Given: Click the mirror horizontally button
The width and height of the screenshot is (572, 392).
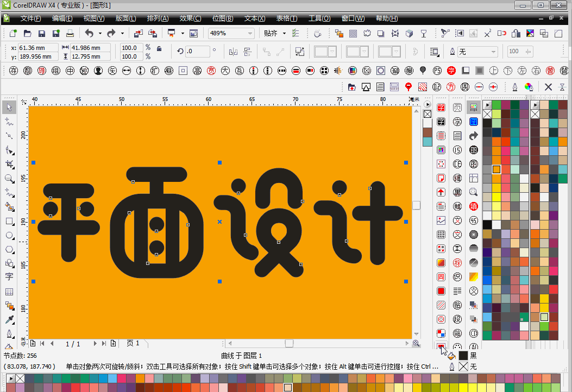Looking at the screenshot, I should click(233, 52).
